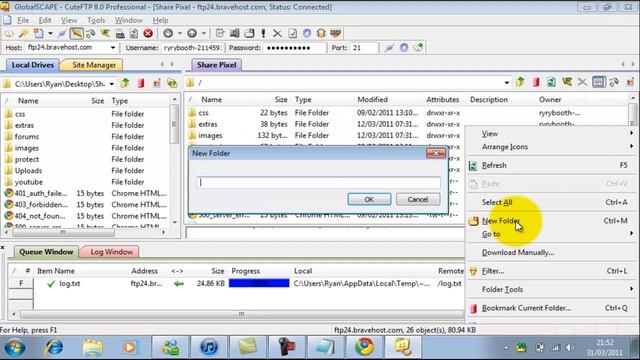Click the red Stop transfer toolbar icon

click(x=148, y=33)
